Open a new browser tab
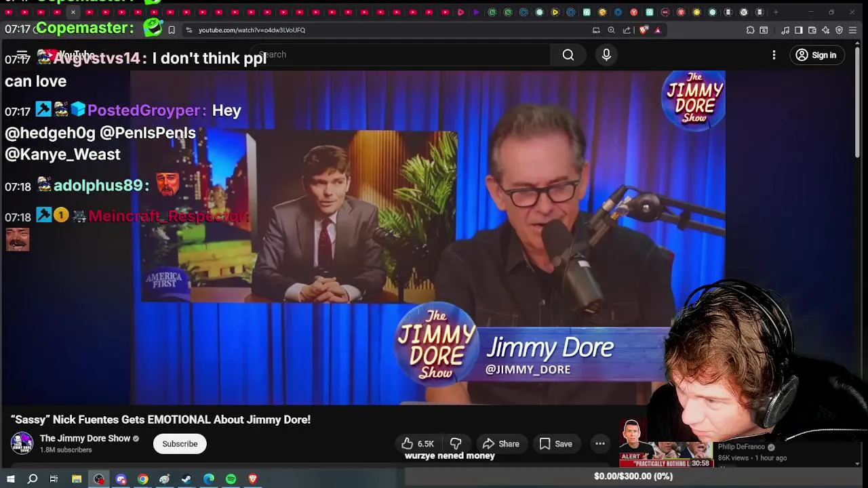Screen dimensions: 868x488 coord(776,12)
